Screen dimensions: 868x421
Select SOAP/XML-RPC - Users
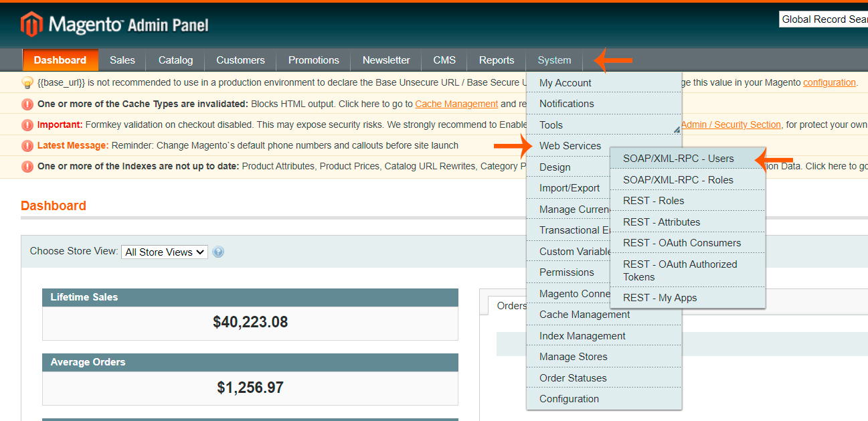pyautogui.click(x=678, y=159)
